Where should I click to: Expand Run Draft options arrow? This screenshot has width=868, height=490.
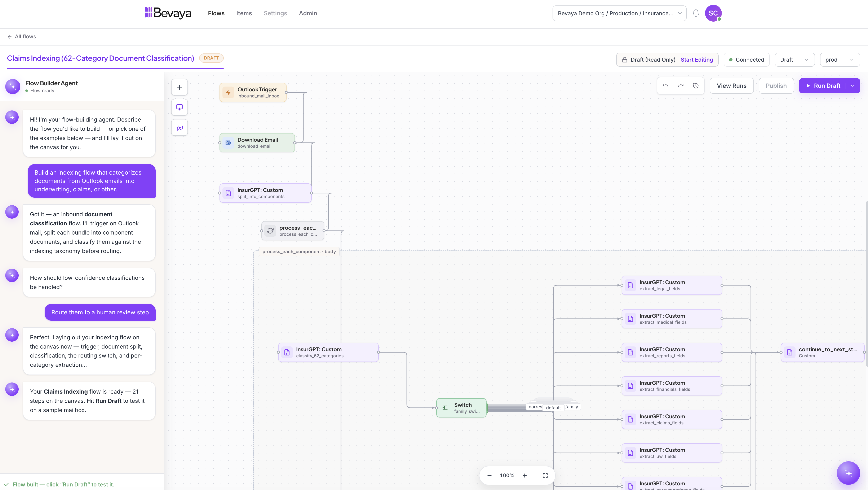tap(852, 86)
